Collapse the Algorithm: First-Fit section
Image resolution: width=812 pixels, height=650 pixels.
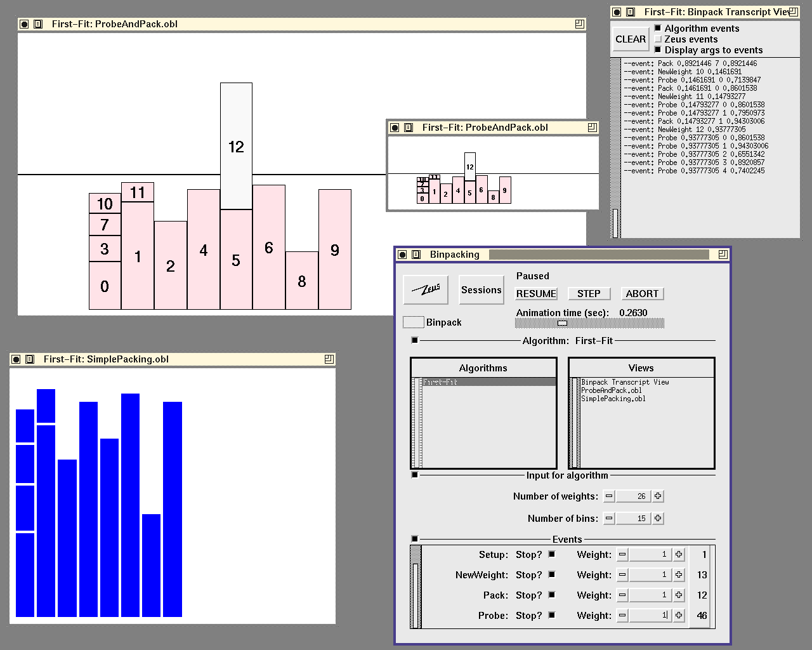(x=415, y=340)
